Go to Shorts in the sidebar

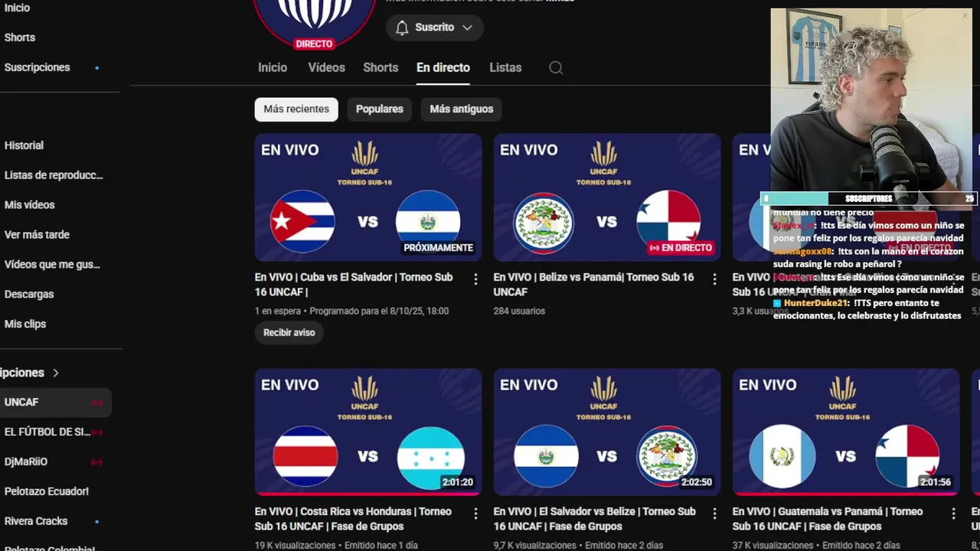20,37
